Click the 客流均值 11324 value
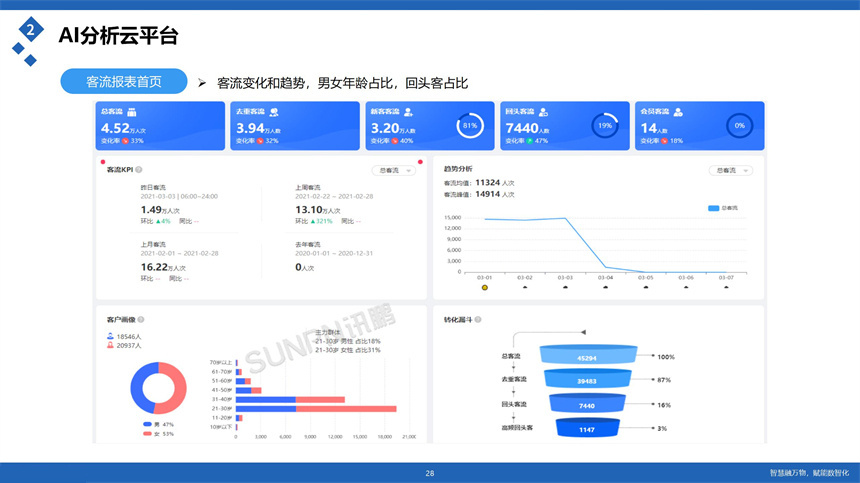Viewport: 860px width, 483px height. tap(488, 183)
